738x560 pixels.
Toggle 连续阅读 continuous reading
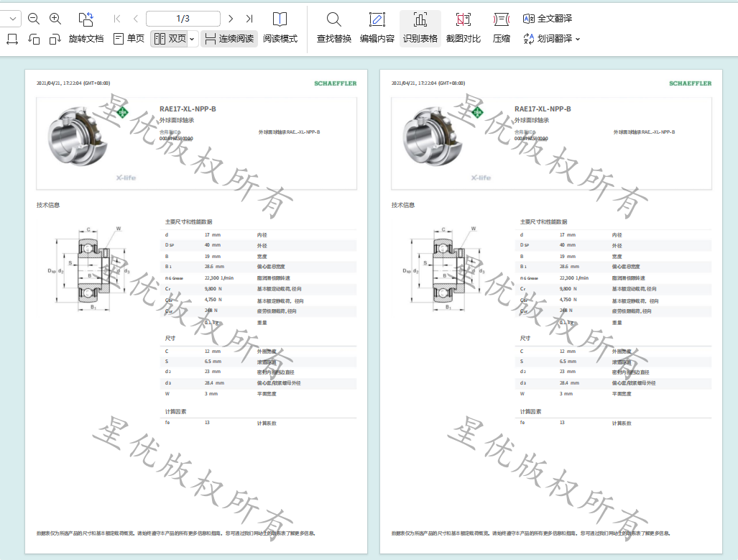point(230,39)
